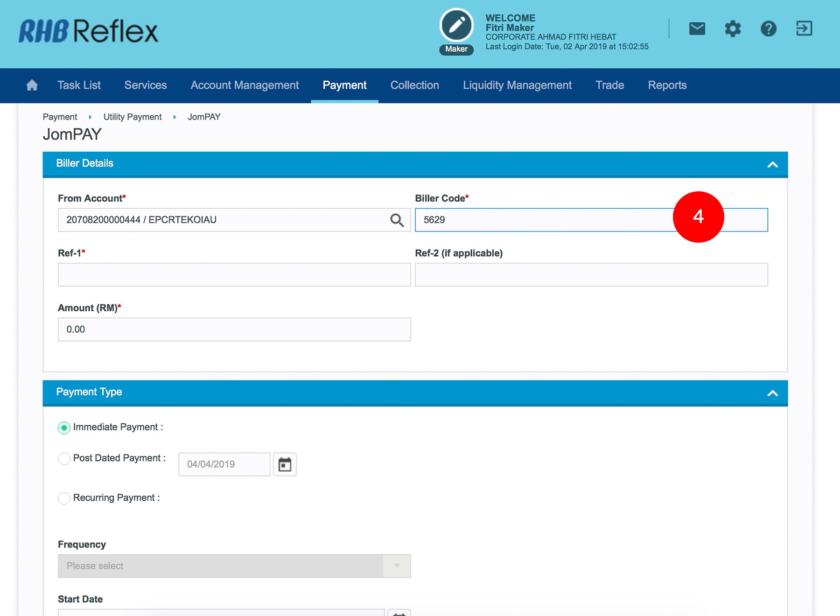Screen dimensions: 840x616
Task: Click the Payment breadcrumb link
Action: click(60, 117)
